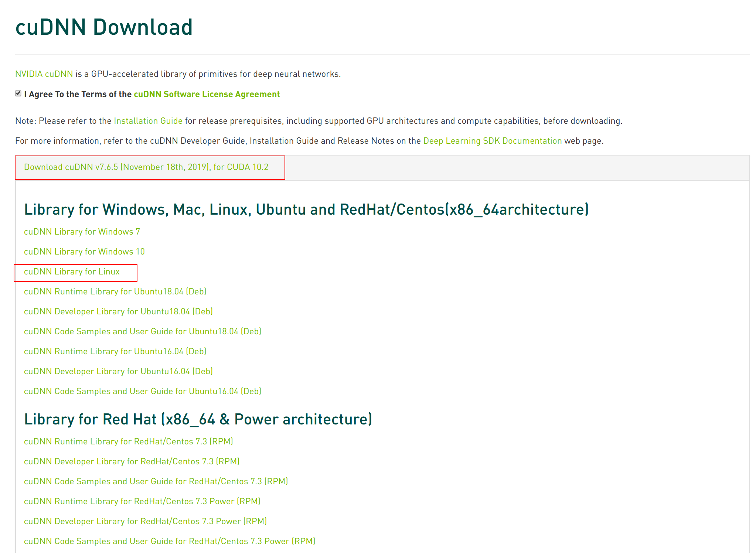Open cuDNN Software License Agreement link
Viewport: 756px width, 553px height.
pos(207,94)
